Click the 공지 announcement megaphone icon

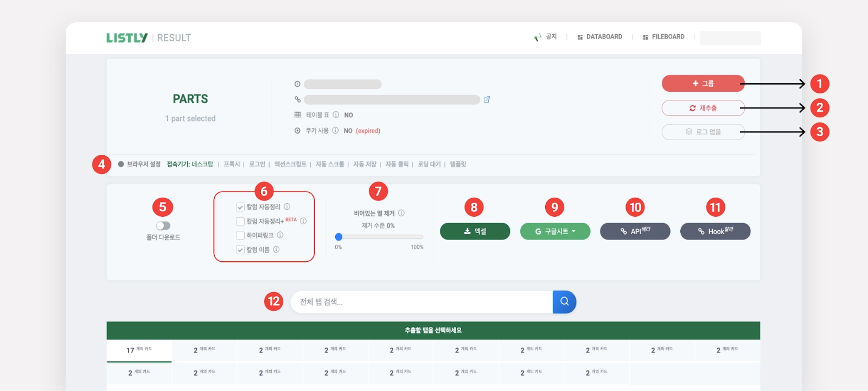[538, 37]
